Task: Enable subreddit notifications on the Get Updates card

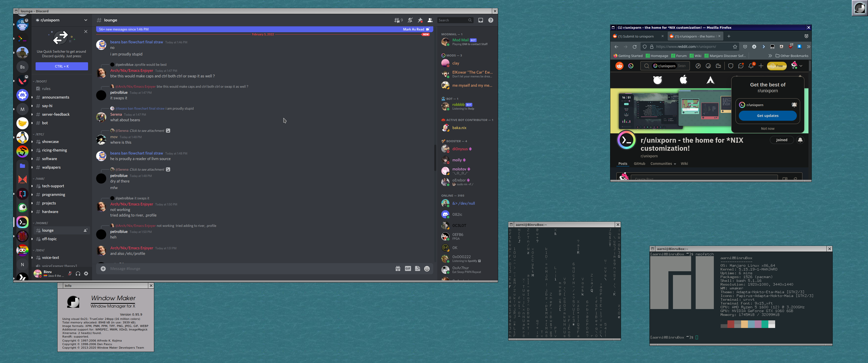Action: click(x=795, y=105)
